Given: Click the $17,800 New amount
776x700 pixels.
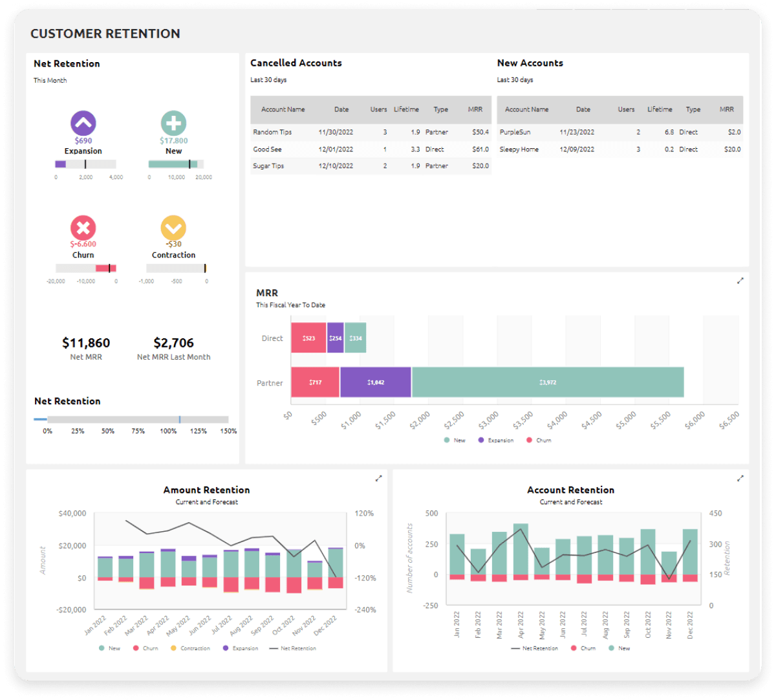Looking at the screenshot, I should click(x=173, y=140).
